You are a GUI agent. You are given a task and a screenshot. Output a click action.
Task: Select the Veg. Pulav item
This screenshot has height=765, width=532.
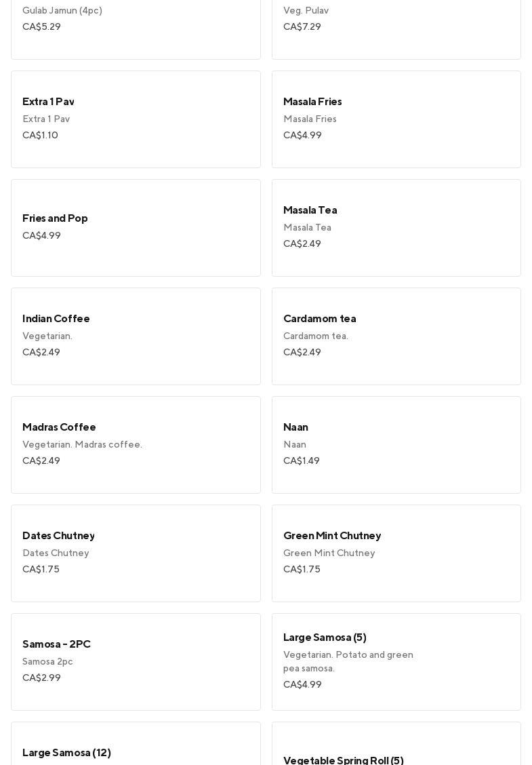tap(396, 27)
